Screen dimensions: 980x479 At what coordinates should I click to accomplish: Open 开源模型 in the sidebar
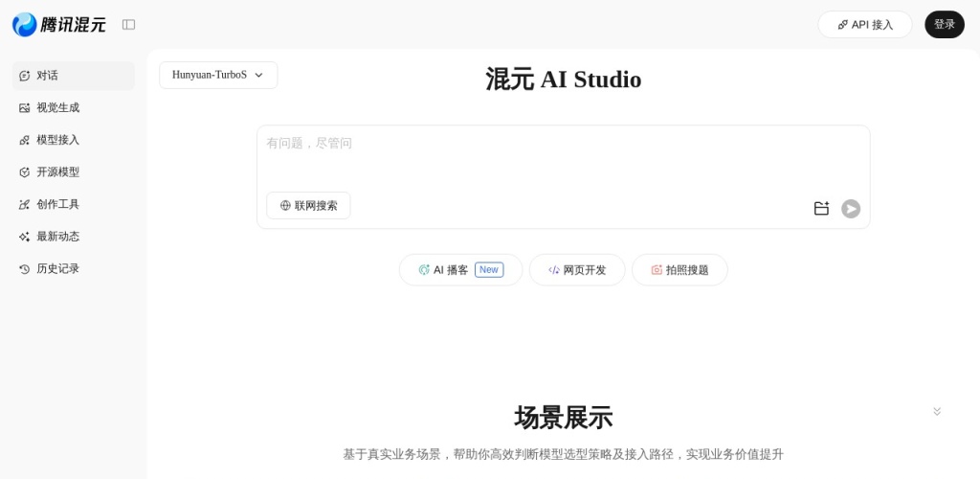coord(74,172)
